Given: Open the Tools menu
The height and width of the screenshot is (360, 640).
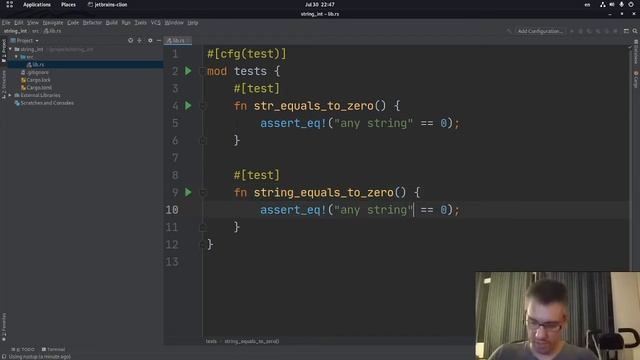Looking at the screenshot, I should (140, 22).
